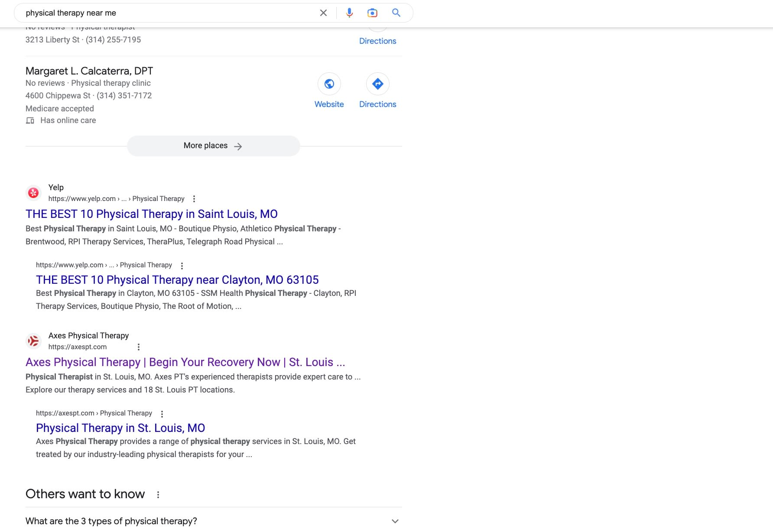This screenshot has width=773, height=532.
Task: Click the magnifying glass search button
Action: point(396,13)
